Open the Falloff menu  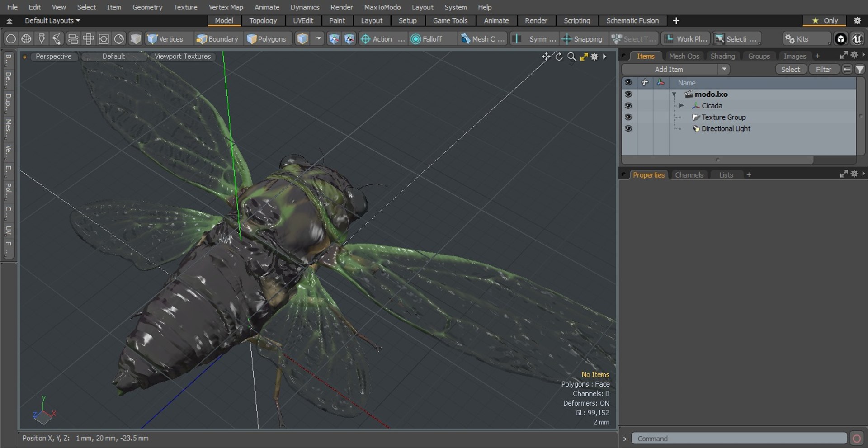pos(432,39)
